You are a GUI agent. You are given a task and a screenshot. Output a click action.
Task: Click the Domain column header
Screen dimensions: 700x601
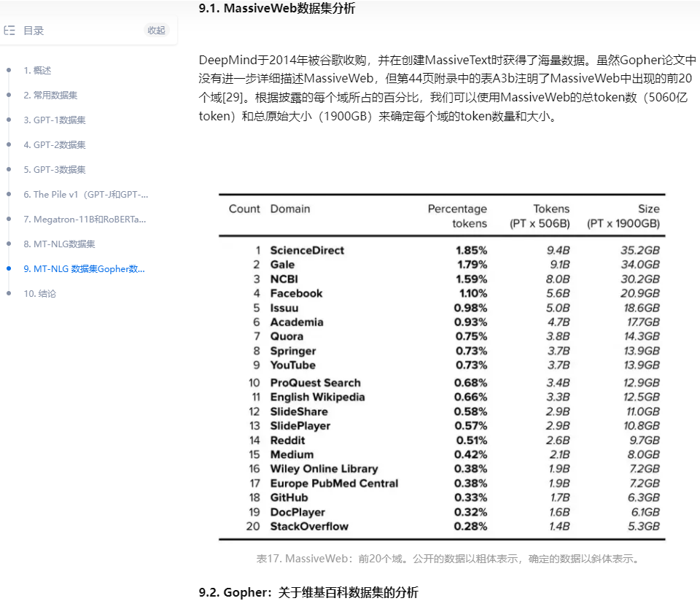point(290,209)
